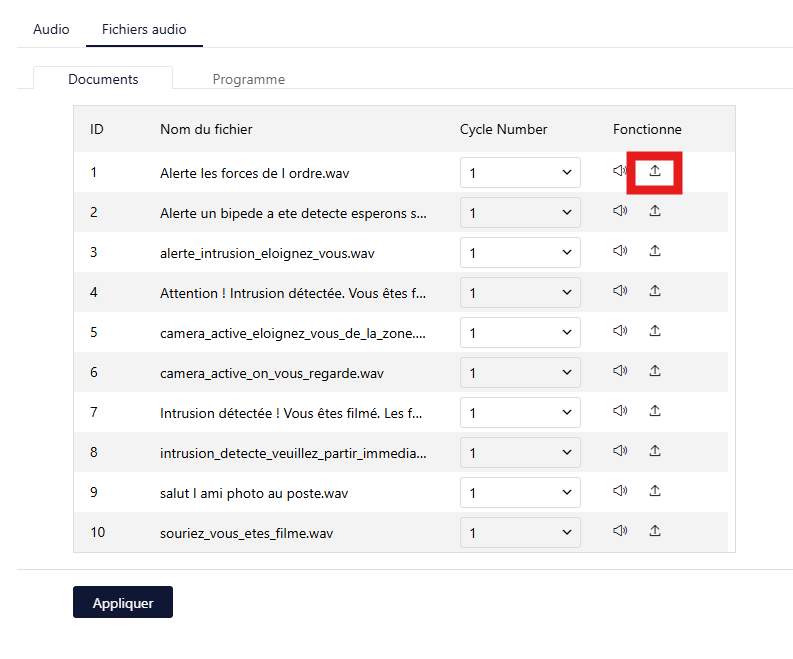Screen dimensions: 793x659
Task: Open Cycle Number dropdown for row 10
Action: [520, 532]
